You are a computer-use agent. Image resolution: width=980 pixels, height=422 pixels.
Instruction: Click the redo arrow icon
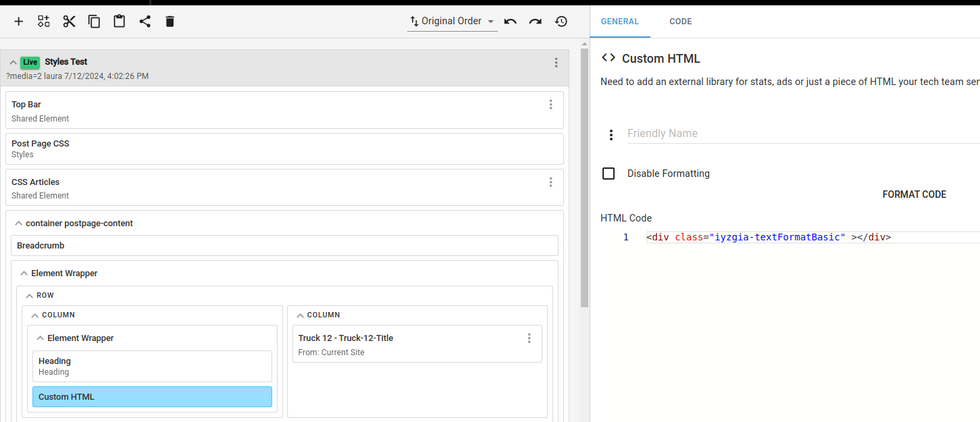(536, 21)
